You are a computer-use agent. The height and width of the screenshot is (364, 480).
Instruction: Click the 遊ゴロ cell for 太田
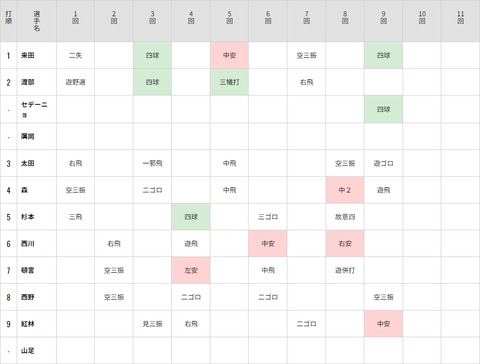(x=383, y=163)
